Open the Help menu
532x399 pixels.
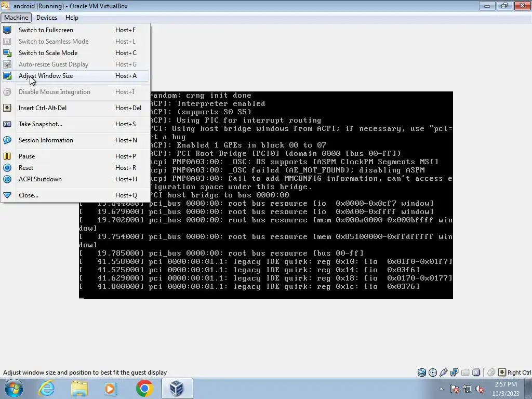pyautogui.click(x=72, y=18)
